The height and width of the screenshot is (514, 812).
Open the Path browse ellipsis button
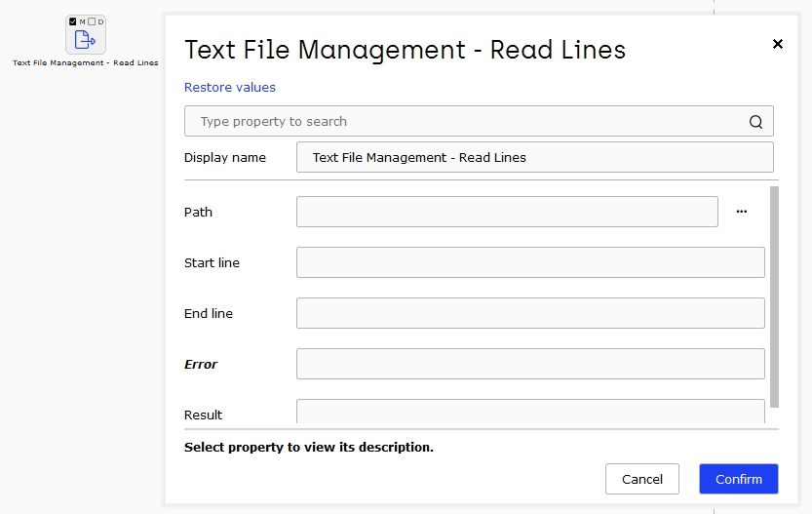tap(742, 212)
